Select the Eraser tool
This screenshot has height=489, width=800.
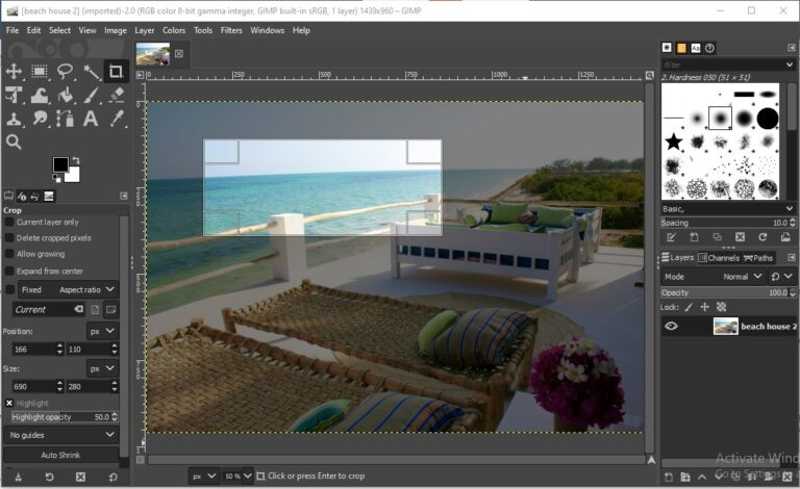pos(116,96)
